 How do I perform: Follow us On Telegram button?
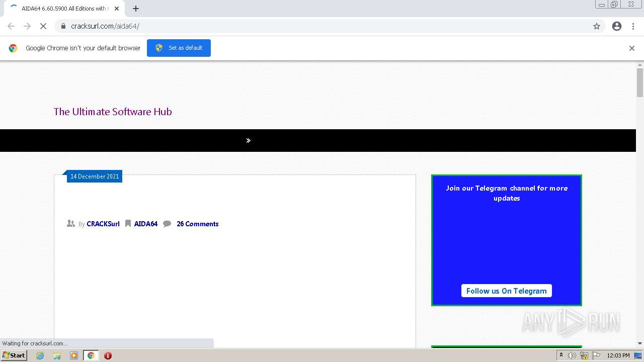(507, 291)
